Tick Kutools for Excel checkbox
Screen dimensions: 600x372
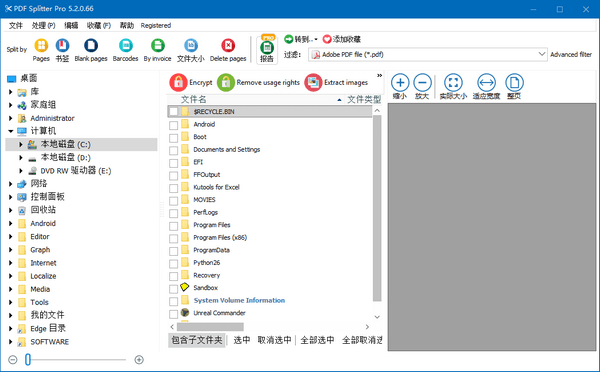click(173, 188)
